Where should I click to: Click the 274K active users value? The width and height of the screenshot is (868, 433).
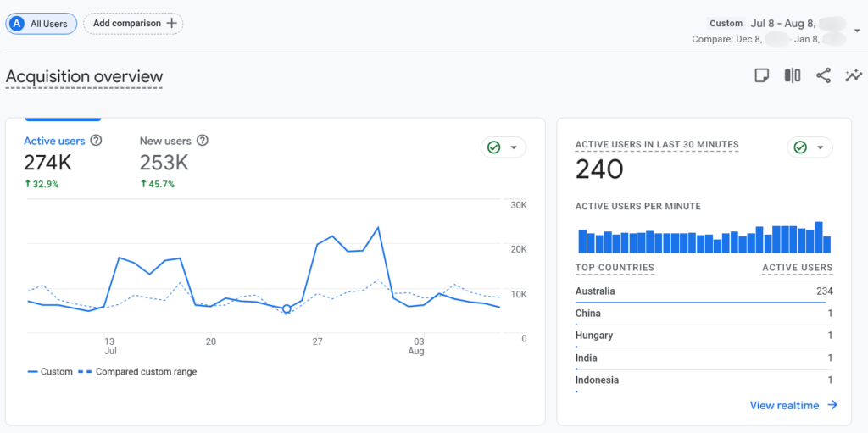tap(47, 163)
